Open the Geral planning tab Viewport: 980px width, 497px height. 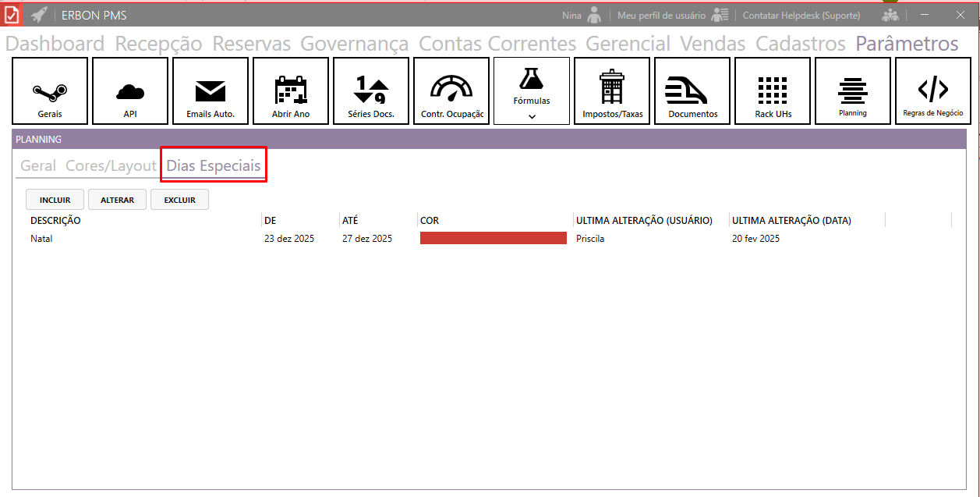pyautogui.click(x=37, y=166)
